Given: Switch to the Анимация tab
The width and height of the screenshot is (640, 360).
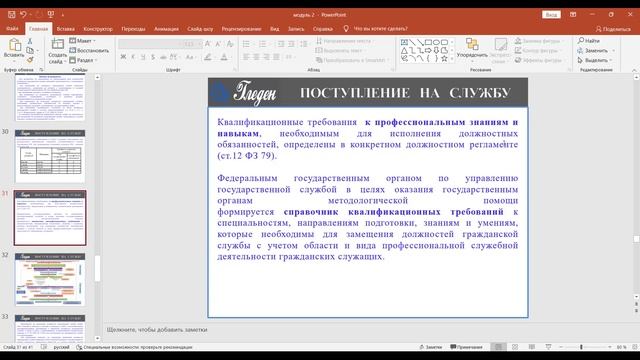Looking at the screenshot, I should click(x=166, y=29).
